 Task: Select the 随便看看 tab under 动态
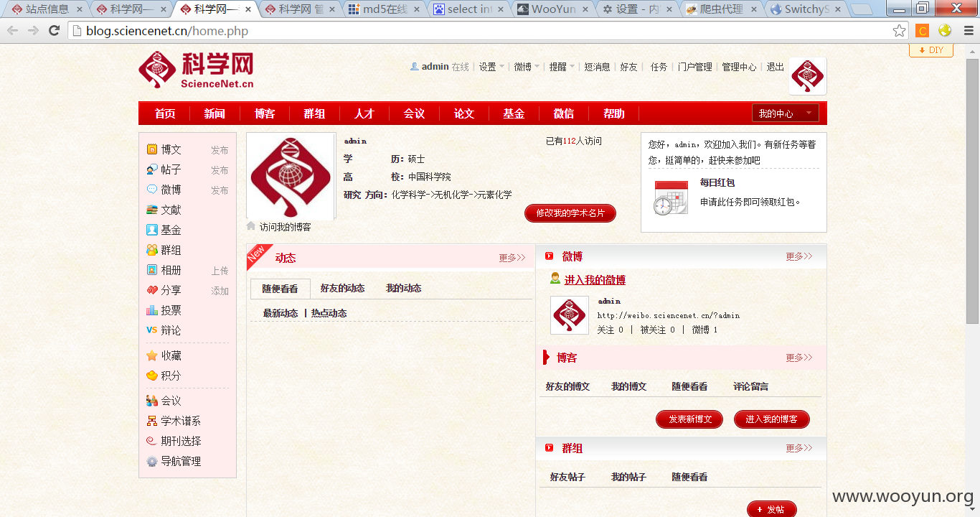tap(280, 289)
